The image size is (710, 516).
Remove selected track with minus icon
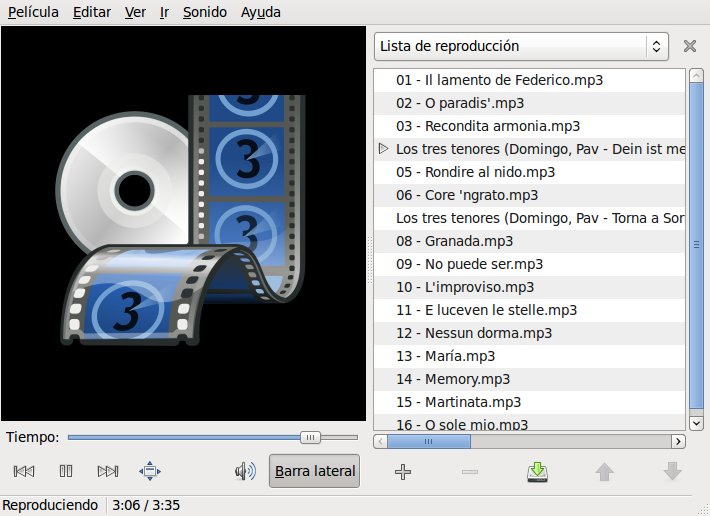pos(470,472)
